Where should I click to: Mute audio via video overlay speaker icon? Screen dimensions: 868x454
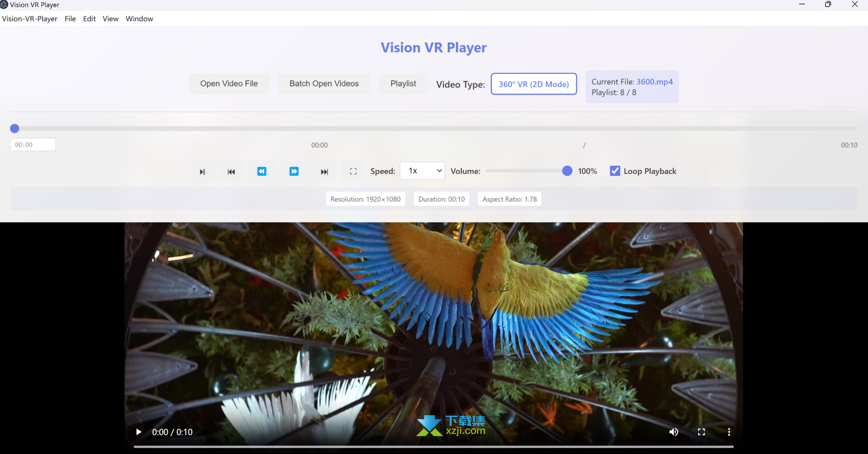click(x=674, y=432)
